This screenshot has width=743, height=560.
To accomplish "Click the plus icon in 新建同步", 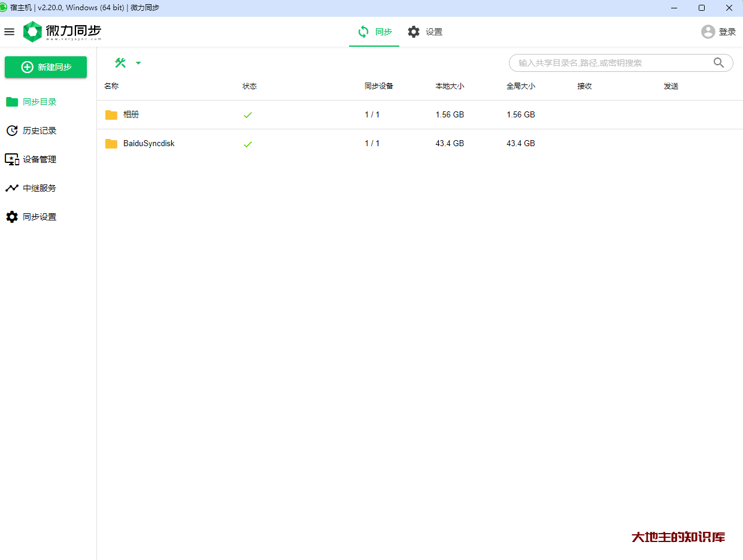I will [x=27, y=67].
